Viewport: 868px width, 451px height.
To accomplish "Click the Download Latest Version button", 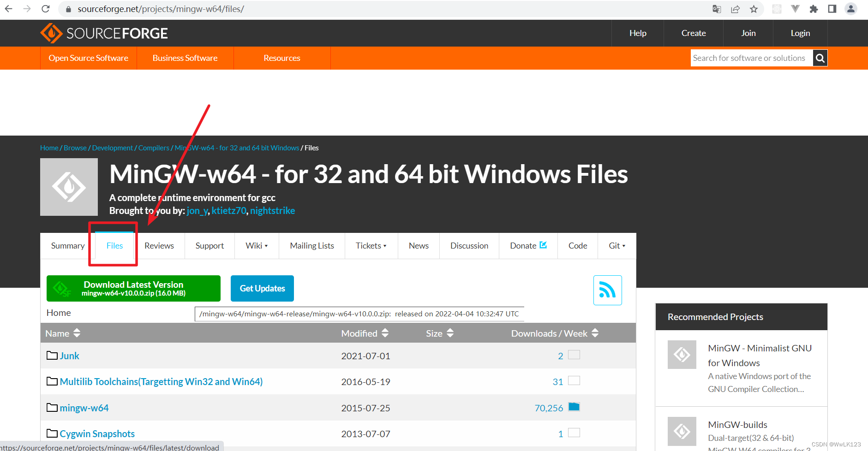I will pos(133,288).
